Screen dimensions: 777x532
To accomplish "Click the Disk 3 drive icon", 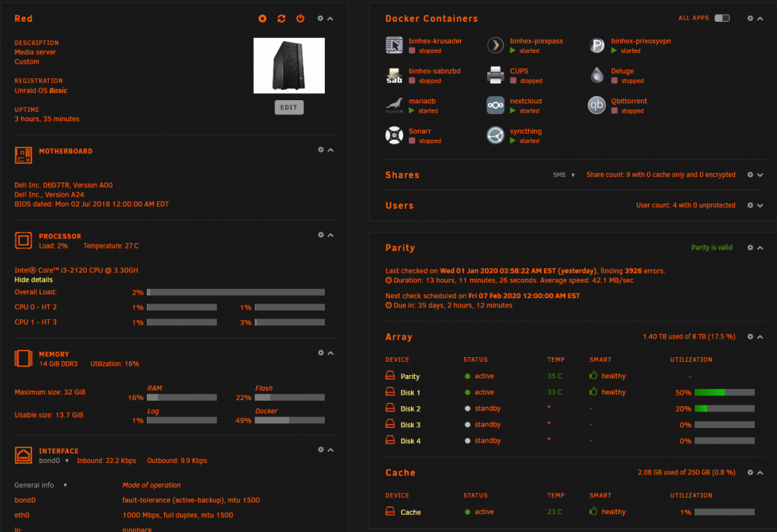I will click(390, 424).
